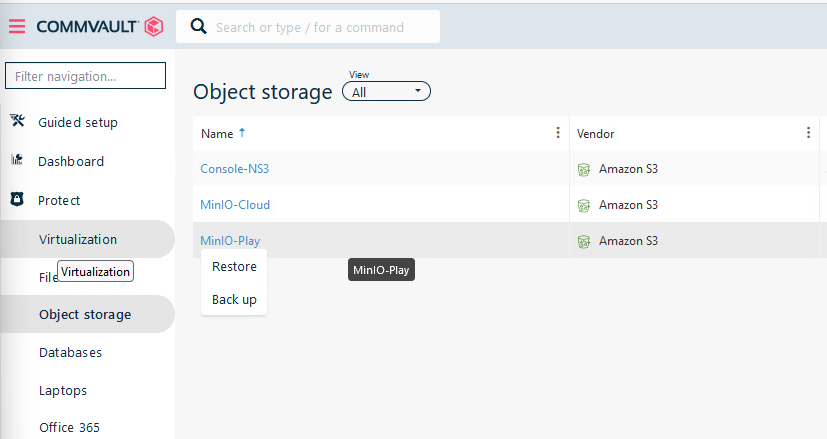Click the Guided setup tools icon
This screenshot has width=827, height=439.
pos(17,122)
